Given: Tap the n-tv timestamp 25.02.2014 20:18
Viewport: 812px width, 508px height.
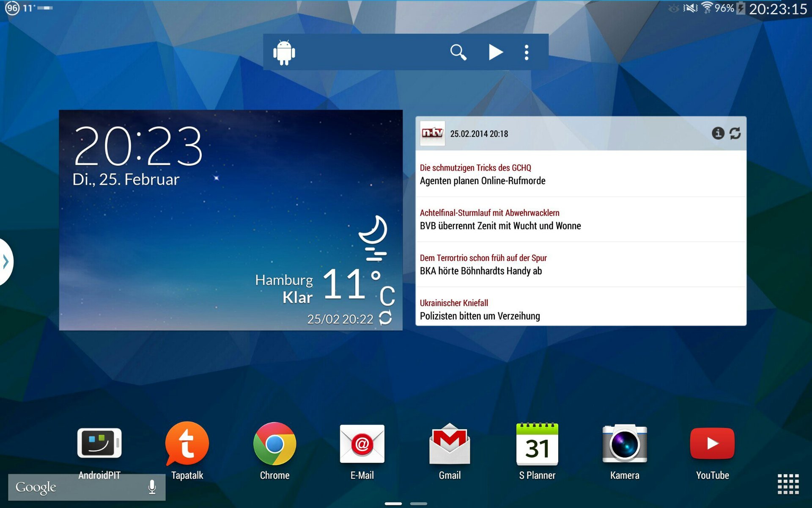Looking at the screenshot, I should coord(479,134).
